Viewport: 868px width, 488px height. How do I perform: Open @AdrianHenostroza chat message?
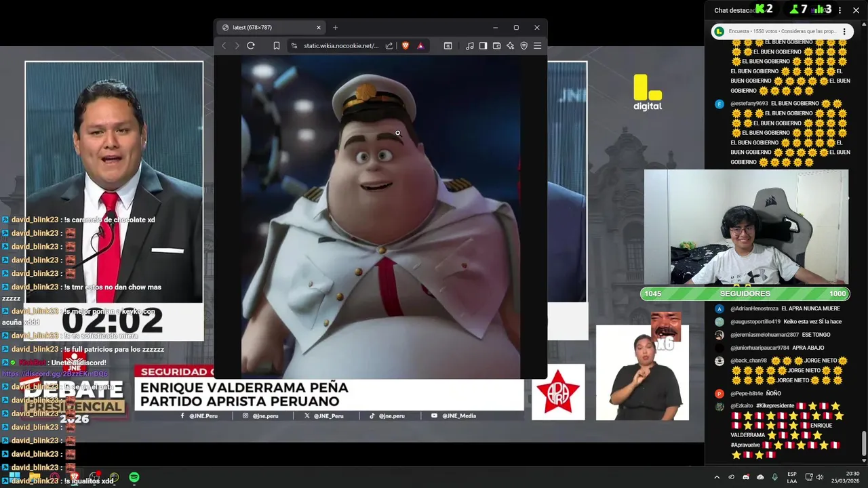point(785,308)
